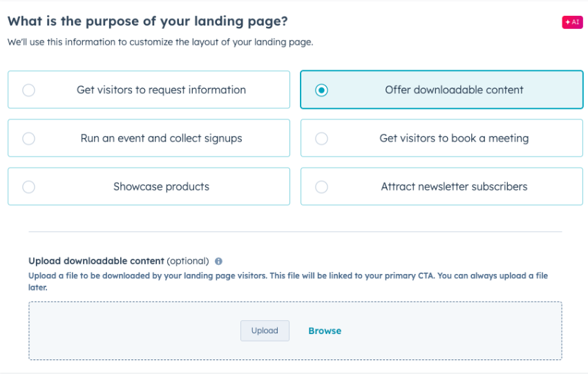The image size is (588, 374).
Task: Select the Showcase products radio button
Action: 29,187
